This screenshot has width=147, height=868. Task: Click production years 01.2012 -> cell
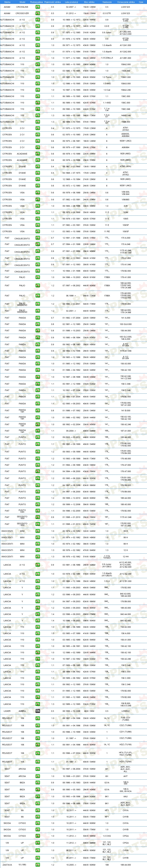tap(71, 13)
